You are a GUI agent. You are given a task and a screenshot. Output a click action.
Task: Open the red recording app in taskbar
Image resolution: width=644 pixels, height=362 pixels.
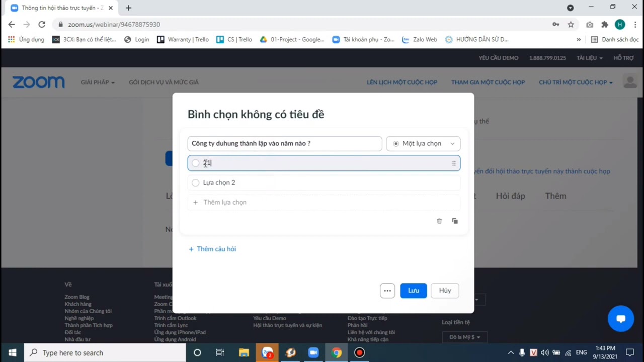tap(359, 352)
